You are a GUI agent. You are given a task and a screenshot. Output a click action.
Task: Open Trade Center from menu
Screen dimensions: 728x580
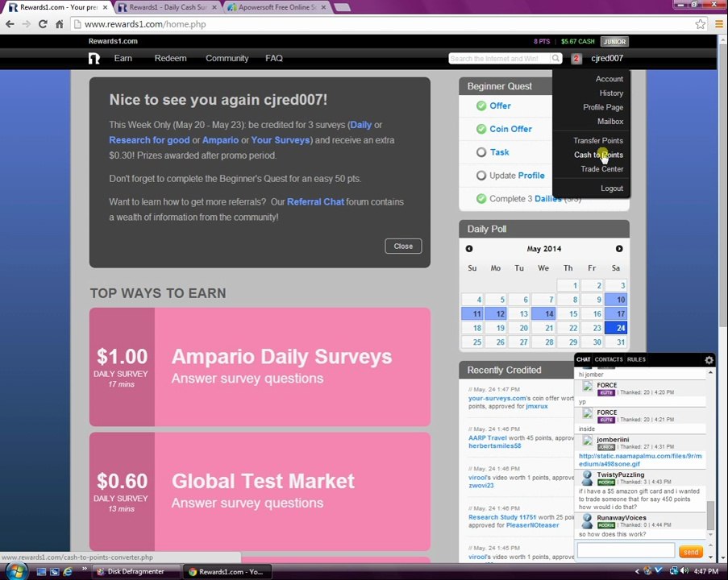[601, 169]
